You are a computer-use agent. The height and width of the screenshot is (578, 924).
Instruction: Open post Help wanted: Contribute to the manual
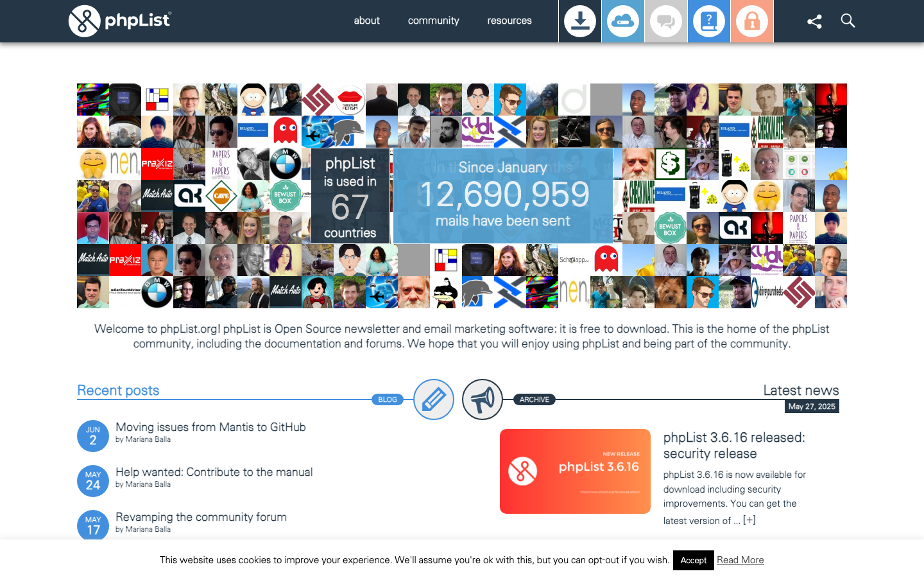tap(214, 472)
